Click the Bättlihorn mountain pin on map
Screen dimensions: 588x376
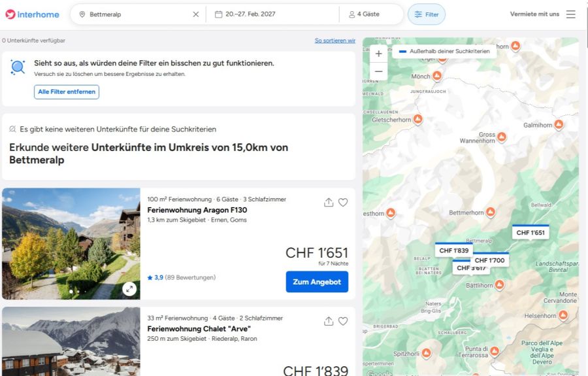499,285
